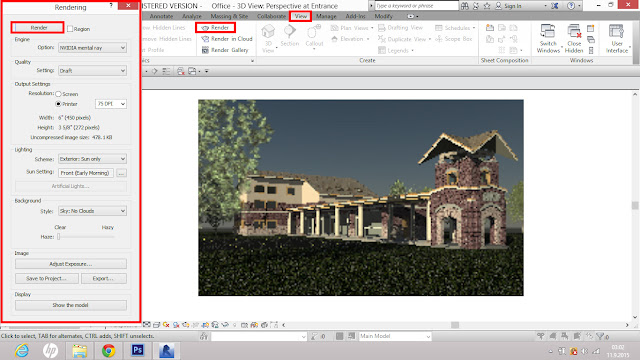Open Render in Cloud tool
Image resolution: width=640 pixels, height=360 pixels.
click(227, 39)
